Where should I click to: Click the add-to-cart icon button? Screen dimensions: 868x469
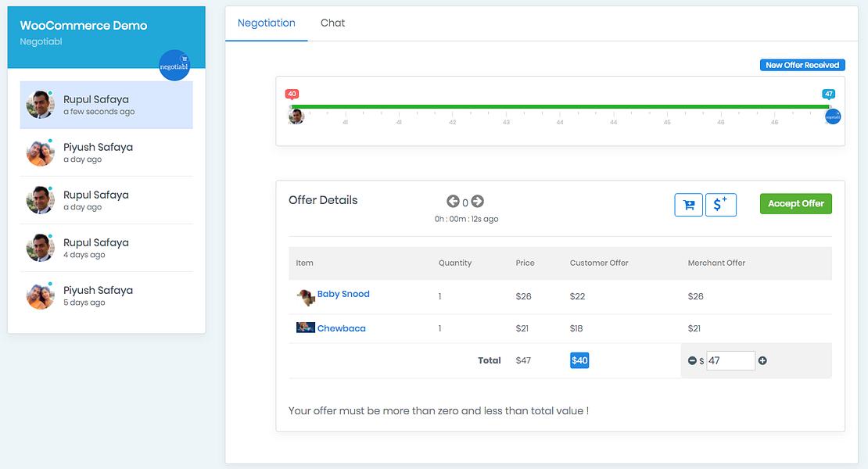pyautogui.click(x=689, y=205)
